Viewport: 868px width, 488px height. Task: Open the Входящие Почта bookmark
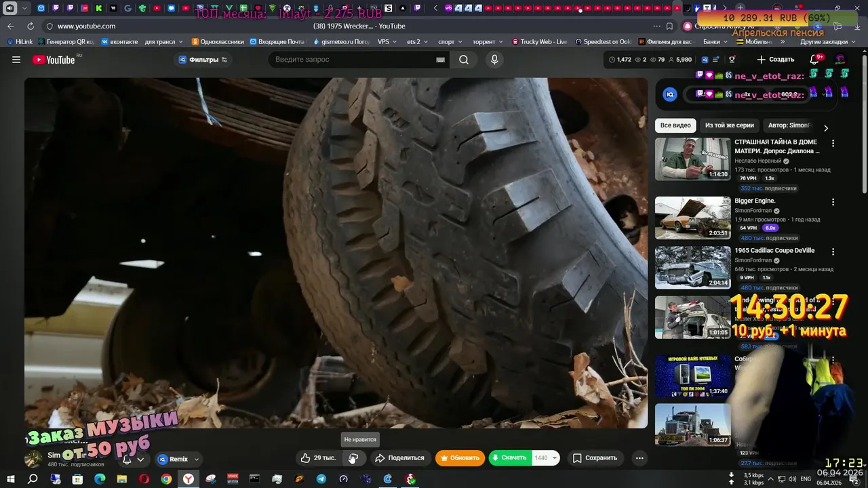click(277, 42)
